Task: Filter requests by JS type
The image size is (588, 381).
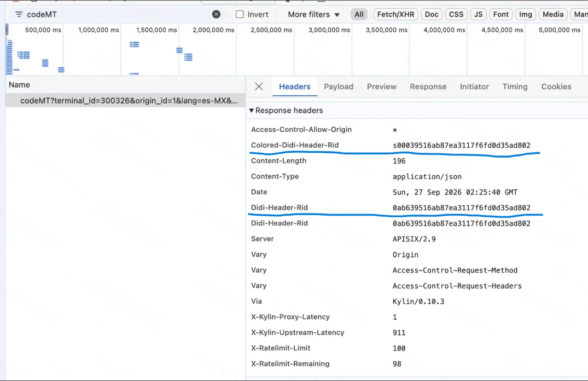Action: coord(478,14)
